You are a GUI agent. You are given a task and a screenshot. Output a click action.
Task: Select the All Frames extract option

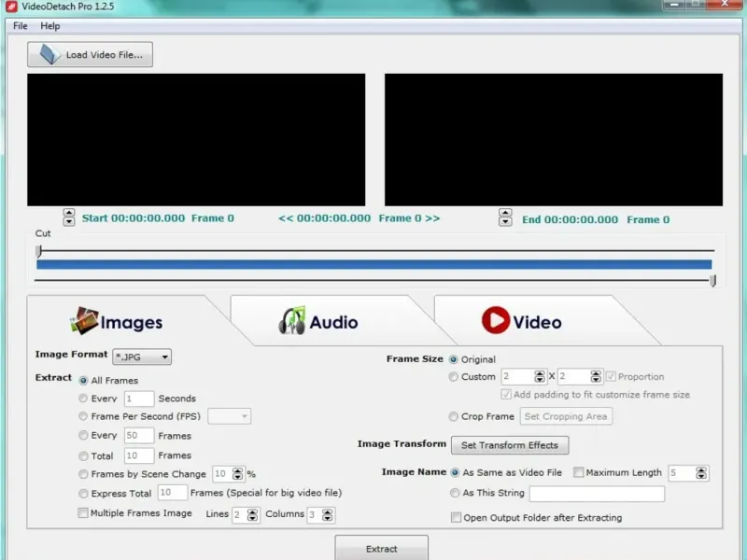(x=83, y=381)
